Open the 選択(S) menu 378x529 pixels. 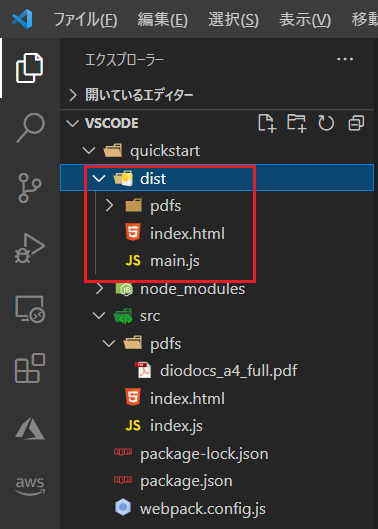pyautogui.click(x=233, y=19)
